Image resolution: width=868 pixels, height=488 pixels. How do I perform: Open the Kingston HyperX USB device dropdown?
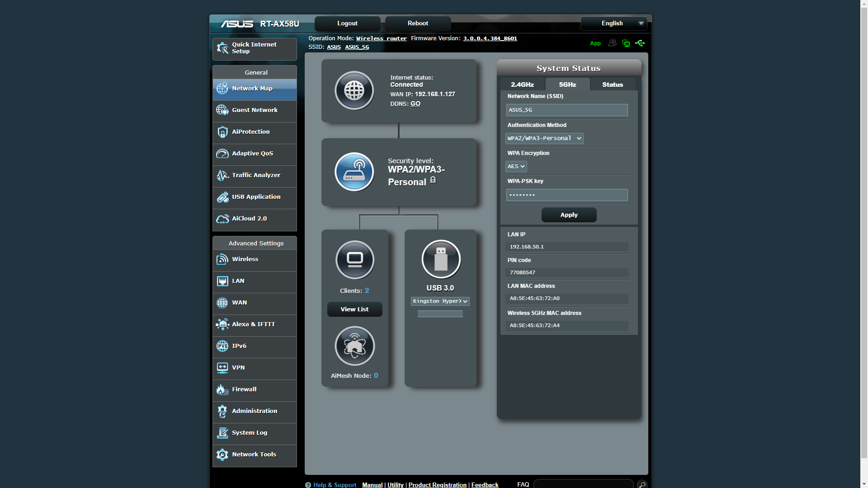(440, 301)
